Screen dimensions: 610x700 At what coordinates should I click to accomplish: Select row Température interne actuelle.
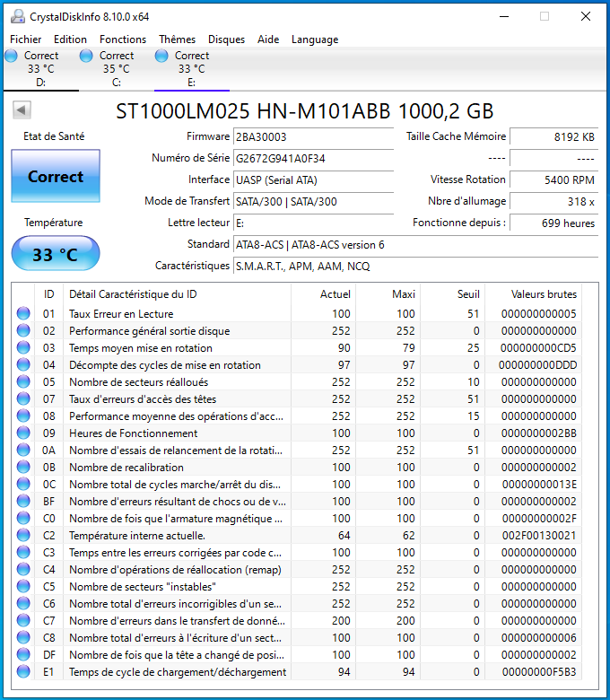pyautogui.click(x=297, y=535)
